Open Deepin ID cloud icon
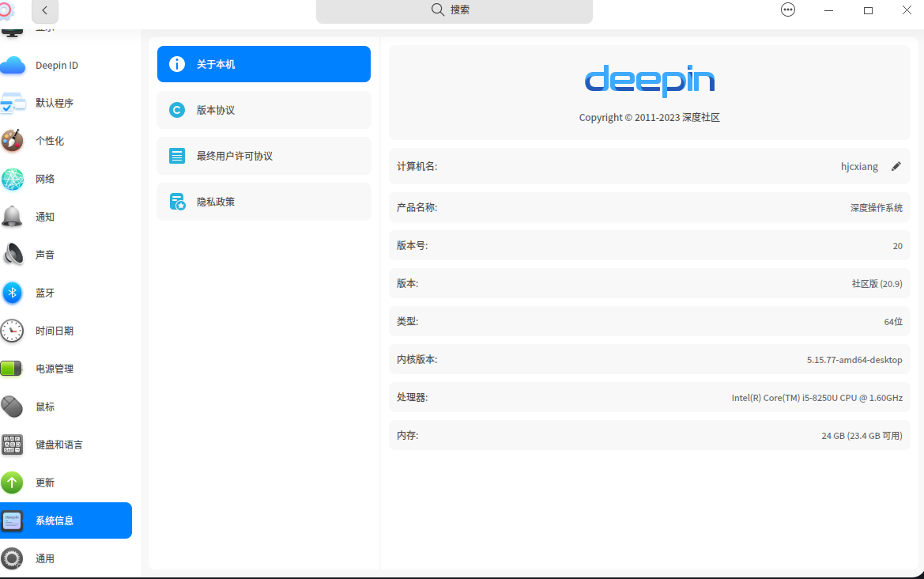The image size is (924, 579). (13, 65)
